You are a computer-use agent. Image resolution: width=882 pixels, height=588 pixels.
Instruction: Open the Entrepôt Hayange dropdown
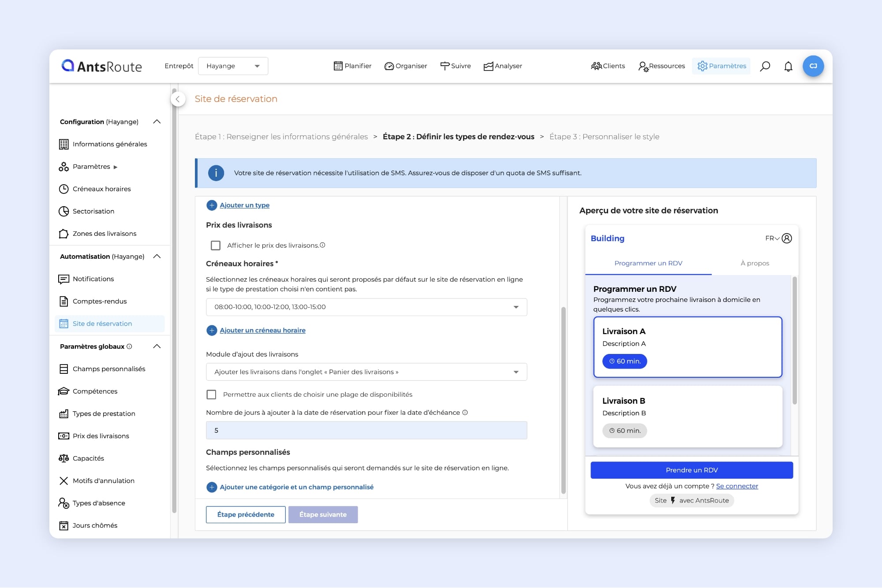[233, 66]
